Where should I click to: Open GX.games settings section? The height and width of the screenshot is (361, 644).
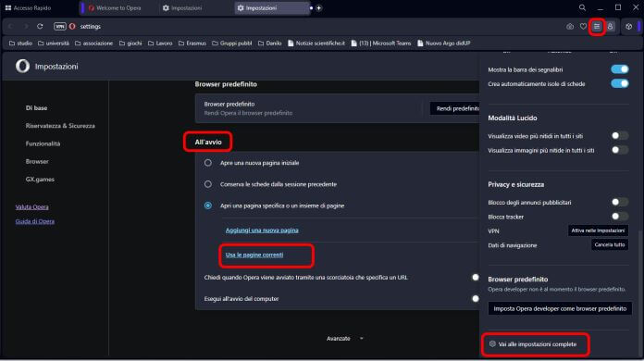pyautogui.click(x=40, y=180)
